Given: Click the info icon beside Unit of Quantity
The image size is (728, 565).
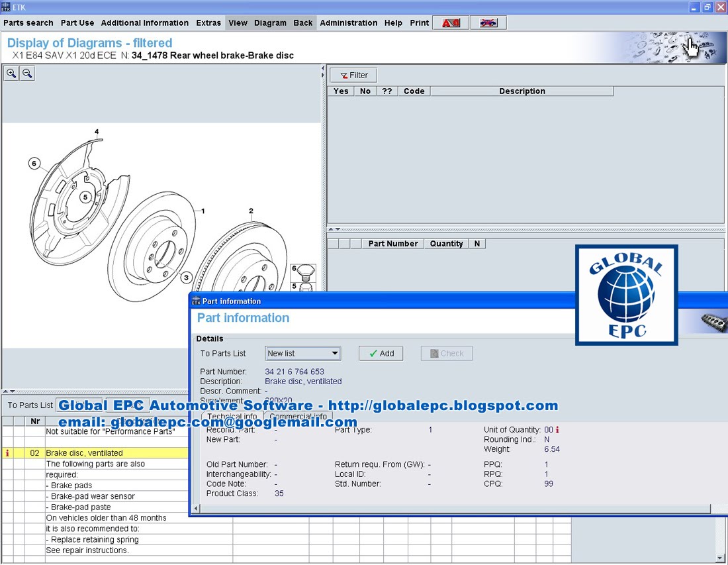Looking at the screenshot, I should click(557, 430).
